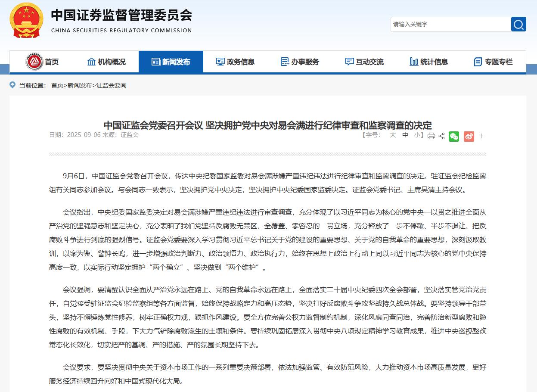Click the document icon beside 专题专栏
This screenshot has width=537, height=392.
[x=478, y=62]
